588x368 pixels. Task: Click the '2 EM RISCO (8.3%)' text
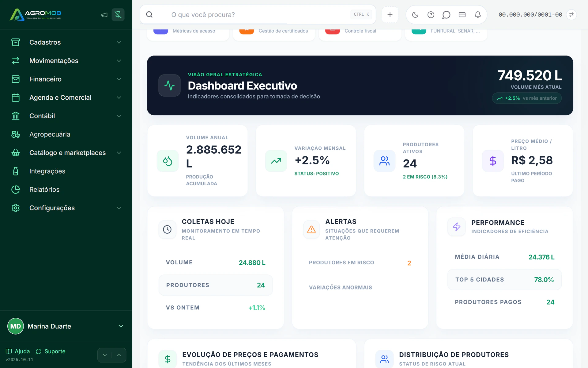tap(425, 177)
